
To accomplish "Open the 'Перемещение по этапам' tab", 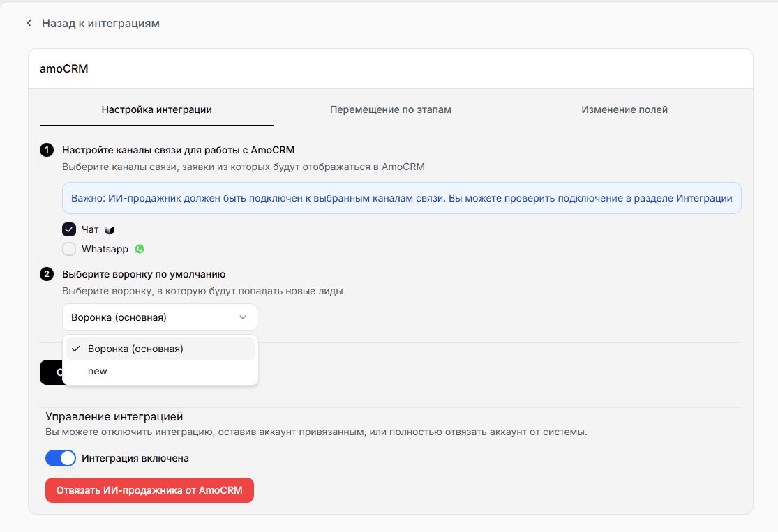I will pyautogui.click(x=391, y=109).
